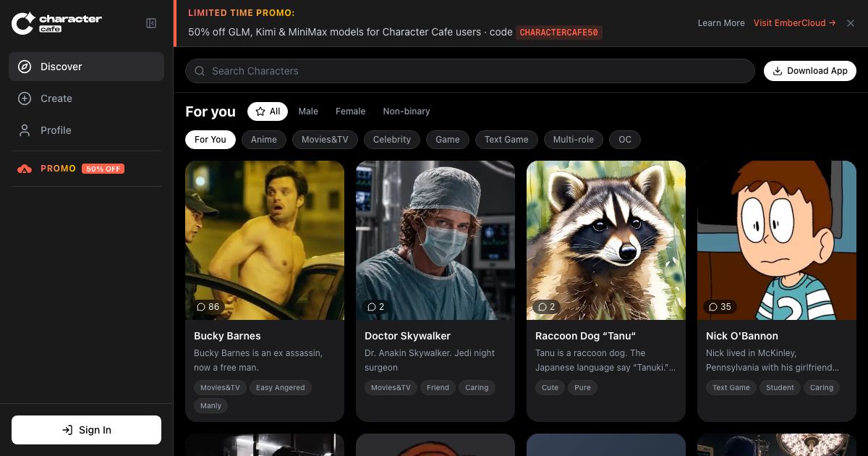Click the PROMO cloud icon
Screen dimensions: 868x456
coord(25,169)
